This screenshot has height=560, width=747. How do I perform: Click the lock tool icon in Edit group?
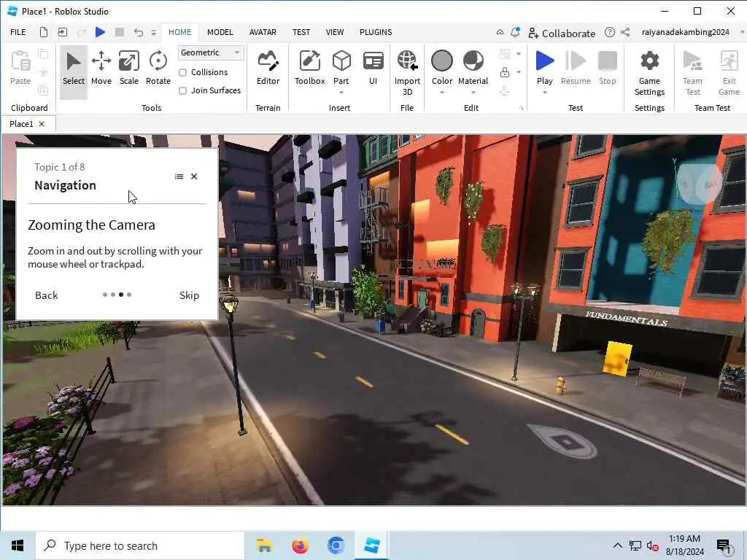[505, 72]
